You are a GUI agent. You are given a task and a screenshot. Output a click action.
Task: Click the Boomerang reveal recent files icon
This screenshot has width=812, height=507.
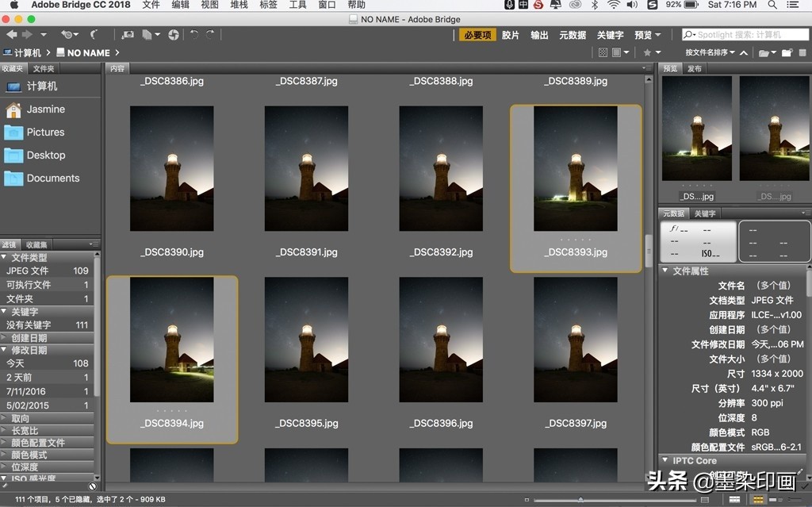pyautogui.click(x=94, y=35)
